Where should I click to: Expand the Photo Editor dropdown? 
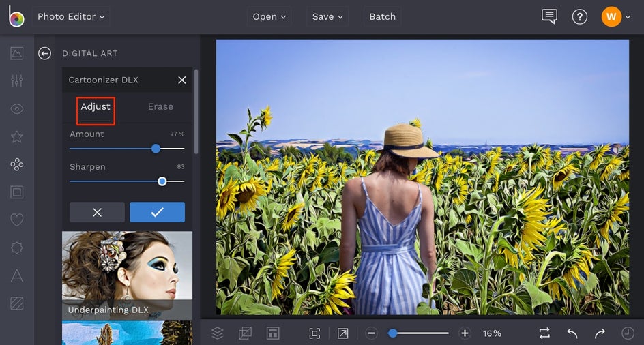(x=71, y=17)
